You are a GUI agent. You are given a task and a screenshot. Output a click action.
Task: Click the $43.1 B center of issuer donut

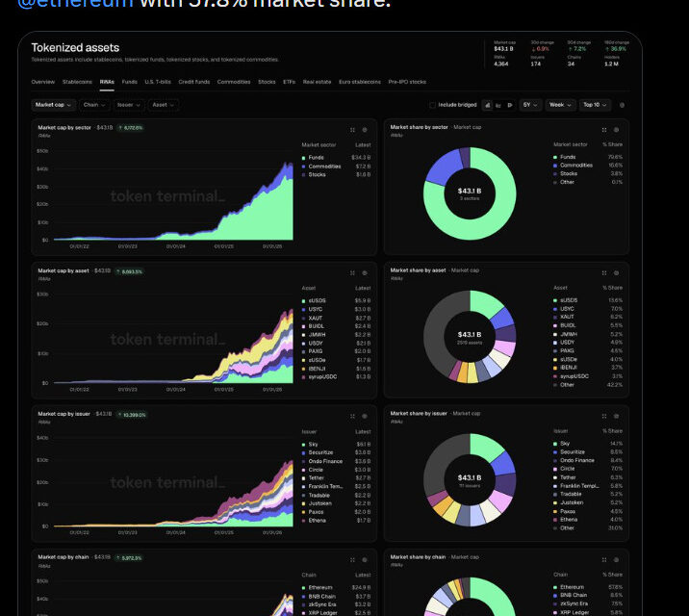pos(470,477)
